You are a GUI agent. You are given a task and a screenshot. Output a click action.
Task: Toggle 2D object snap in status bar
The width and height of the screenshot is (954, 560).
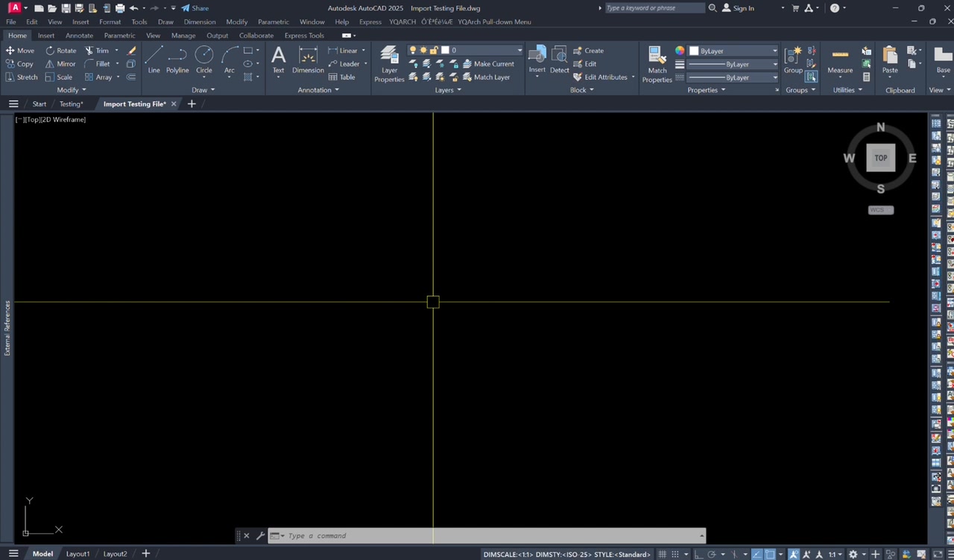770,554
